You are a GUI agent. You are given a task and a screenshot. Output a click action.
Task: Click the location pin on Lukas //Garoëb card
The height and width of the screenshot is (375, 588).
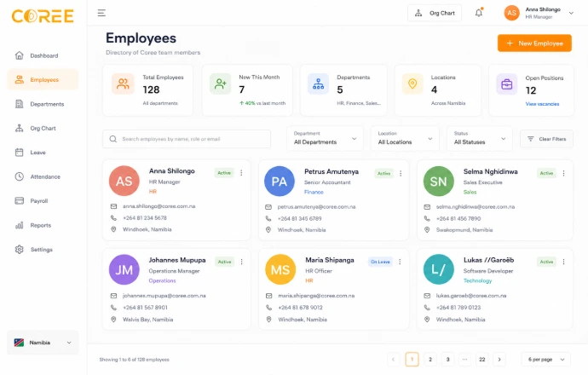point(427,320)
